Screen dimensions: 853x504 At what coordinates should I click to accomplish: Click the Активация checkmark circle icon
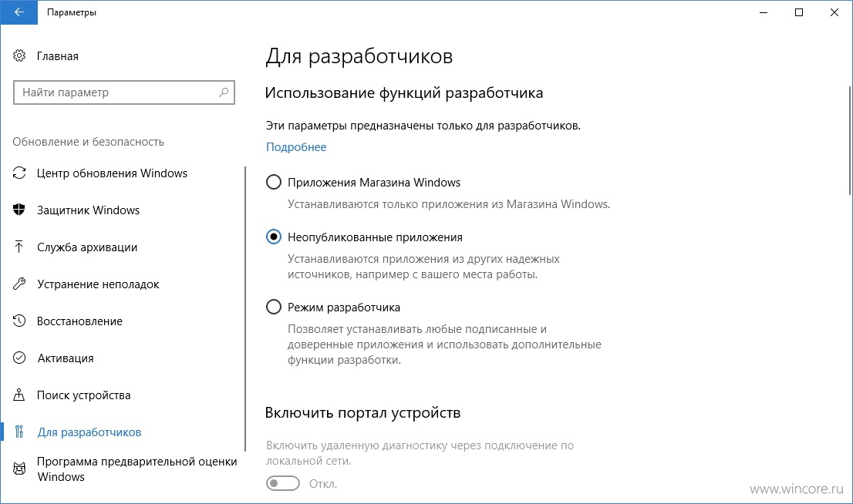[19, 358]
